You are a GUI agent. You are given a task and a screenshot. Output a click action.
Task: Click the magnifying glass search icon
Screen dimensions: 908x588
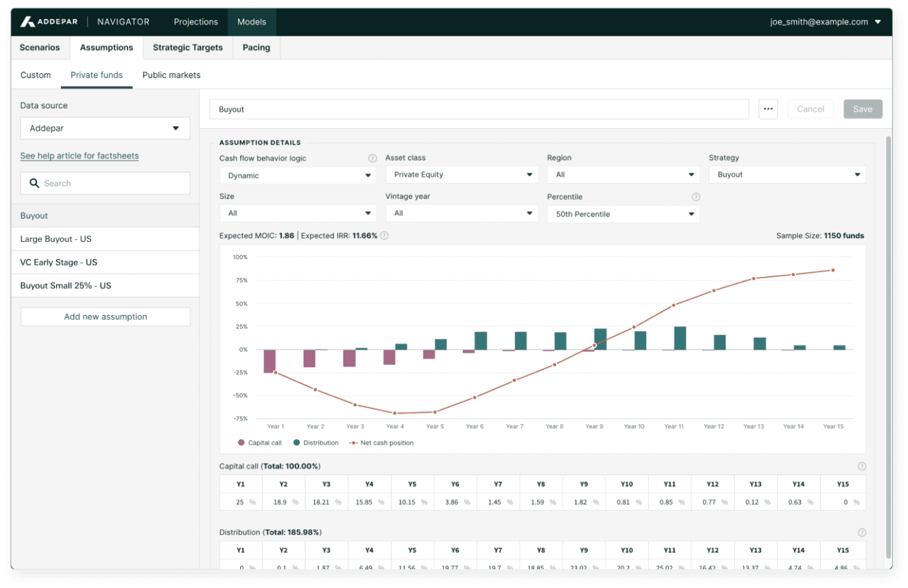(34, 184)
